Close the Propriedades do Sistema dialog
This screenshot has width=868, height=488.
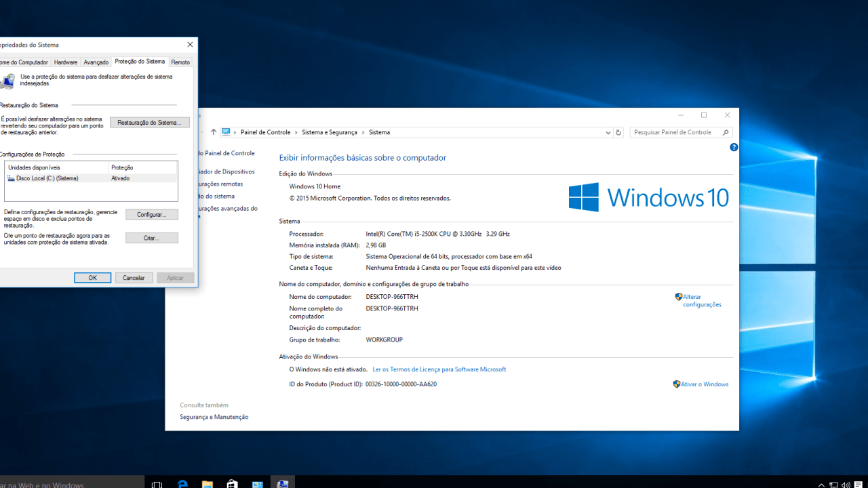tap(190, 45)
